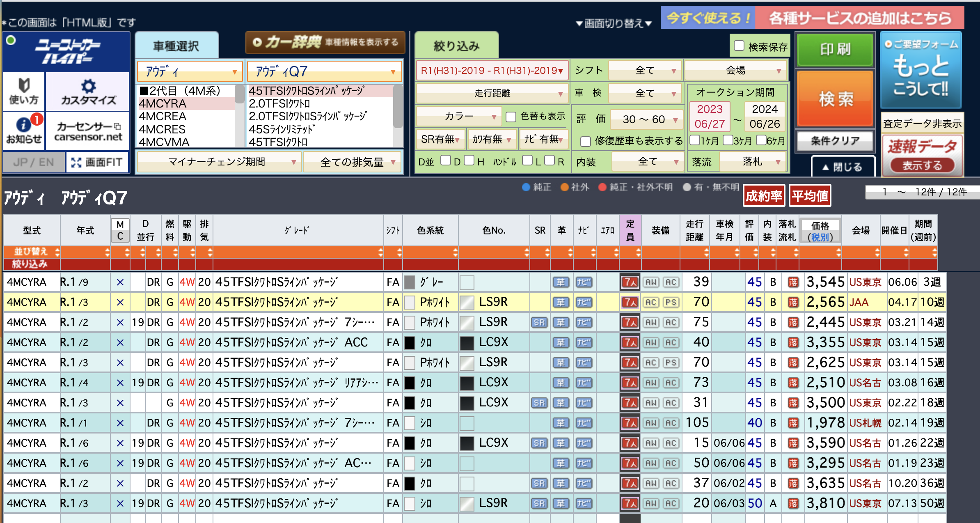
Task: Click the 革 icon in the 2,510 row
Action: click(x=561, y=383)
